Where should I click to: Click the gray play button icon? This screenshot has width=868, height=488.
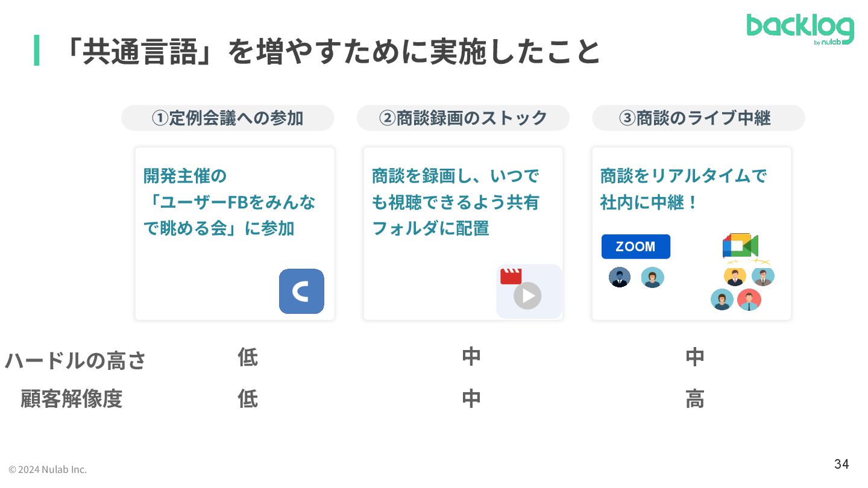pyautogui.click(x=527, y=296)
